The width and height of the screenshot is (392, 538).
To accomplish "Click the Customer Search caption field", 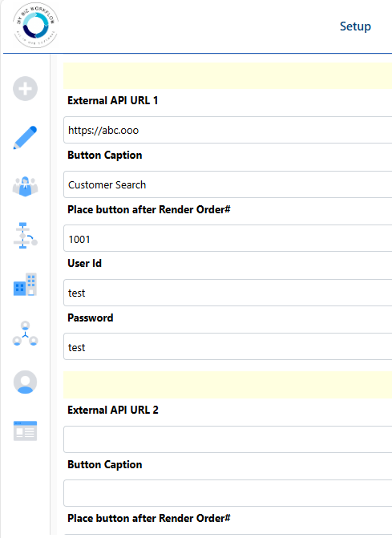I will tap(228, 184).
